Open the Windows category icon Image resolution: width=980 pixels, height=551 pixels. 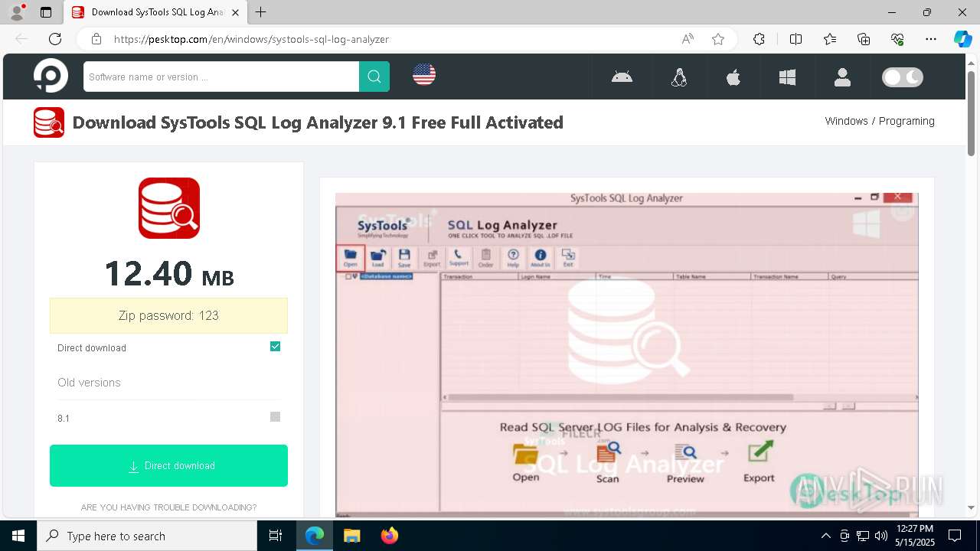tap(787, 77)
